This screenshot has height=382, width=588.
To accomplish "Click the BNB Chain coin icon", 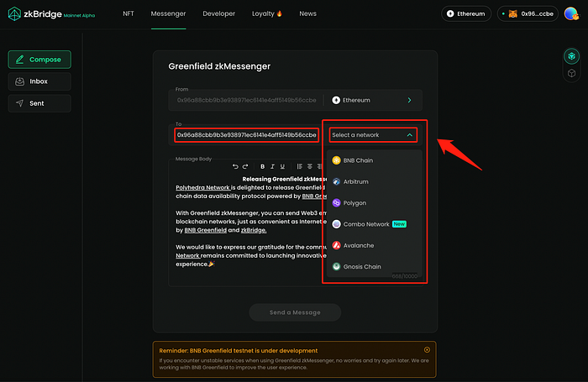I will (336, 160).
